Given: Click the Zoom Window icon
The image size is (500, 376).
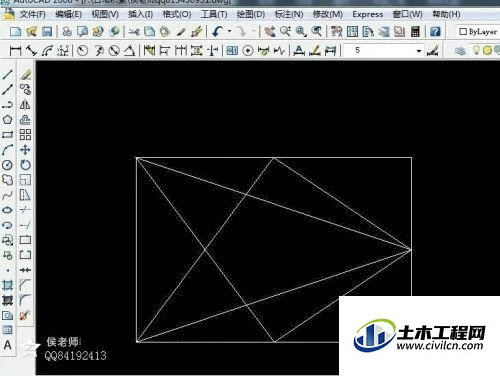Looking at the screenshot, I should point(301,32).
